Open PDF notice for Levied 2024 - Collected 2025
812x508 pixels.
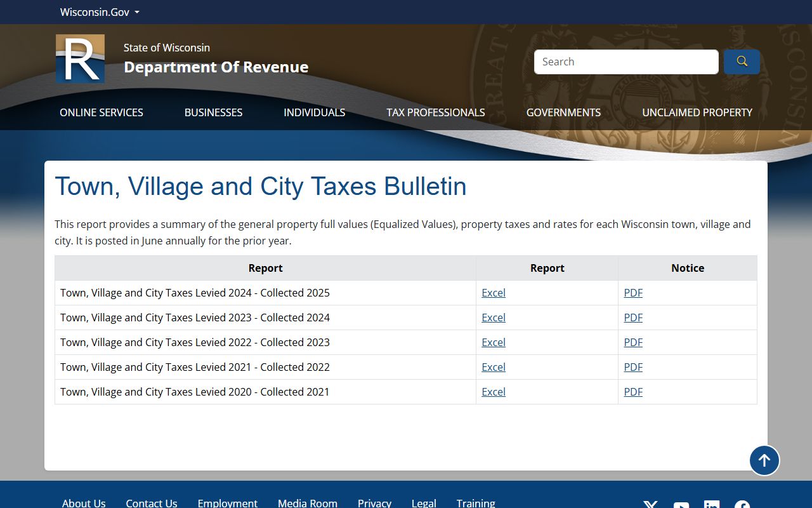tap(633, 293)
